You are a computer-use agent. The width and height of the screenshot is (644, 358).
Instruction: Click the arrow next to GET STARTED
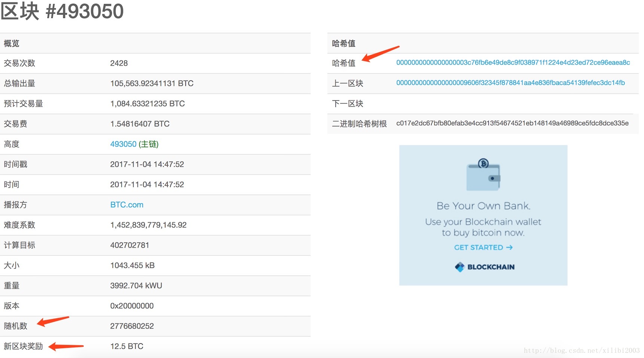pyautogui.click(x=509, y=248)
